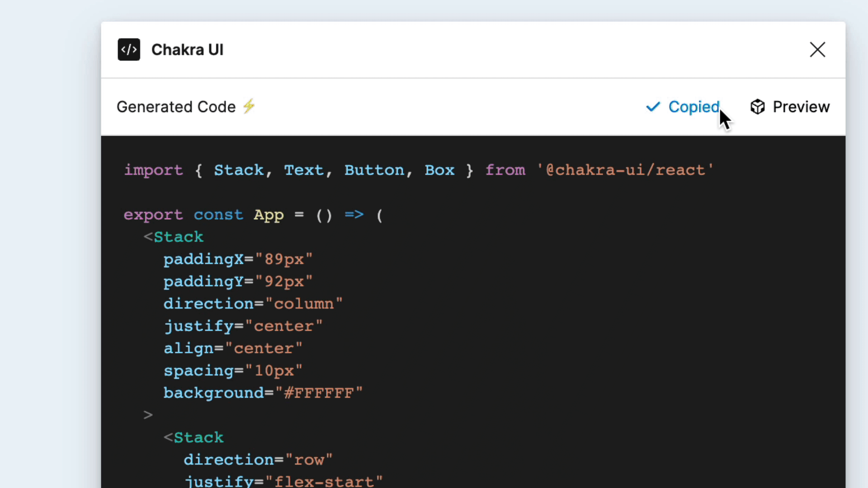Screen dimensions: 868x488
Task: Click the Chakra UI code logo icon
Action: click(x=129, y=50)
